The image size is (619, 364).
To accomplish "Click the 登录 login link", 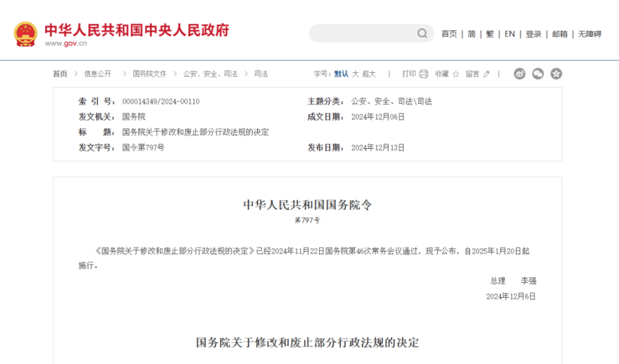I will point(533,34).
